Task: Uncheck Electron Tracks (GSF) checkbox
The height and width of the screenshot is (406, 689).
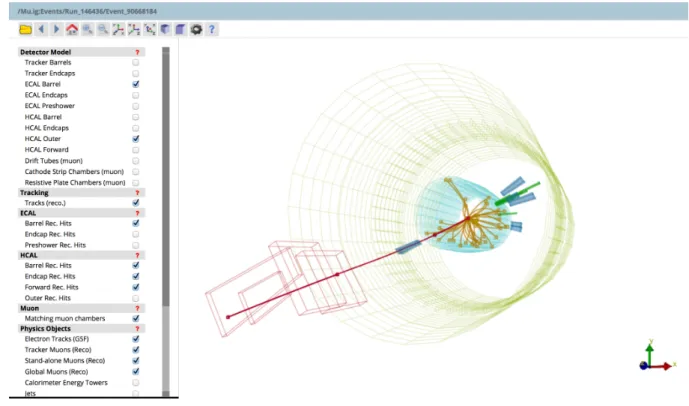Action: coord(136,339)
